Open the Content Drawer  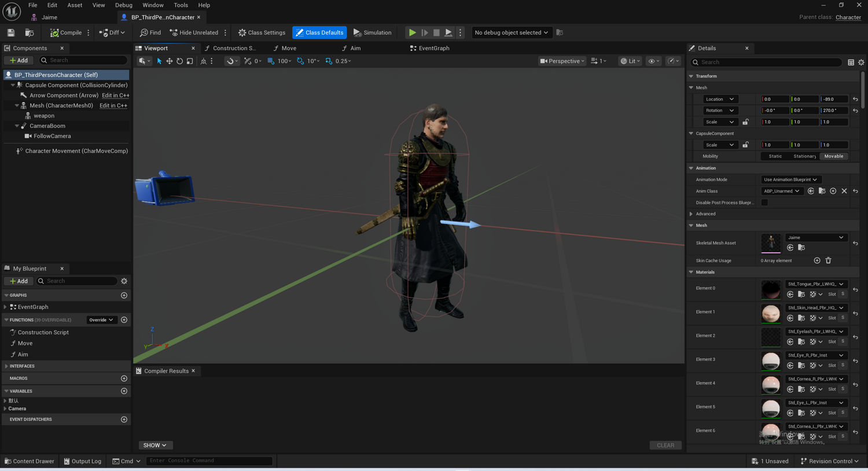coord(30,461)
